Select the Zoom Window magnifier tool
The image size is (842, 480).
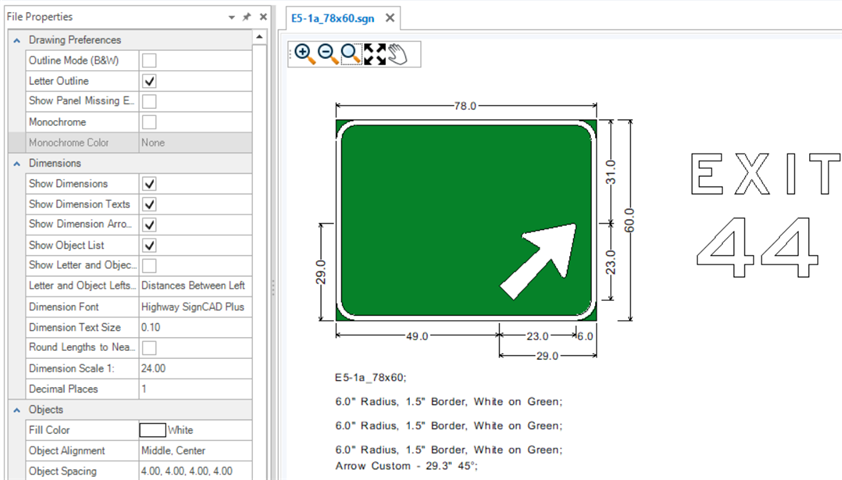tap(351, 54)
